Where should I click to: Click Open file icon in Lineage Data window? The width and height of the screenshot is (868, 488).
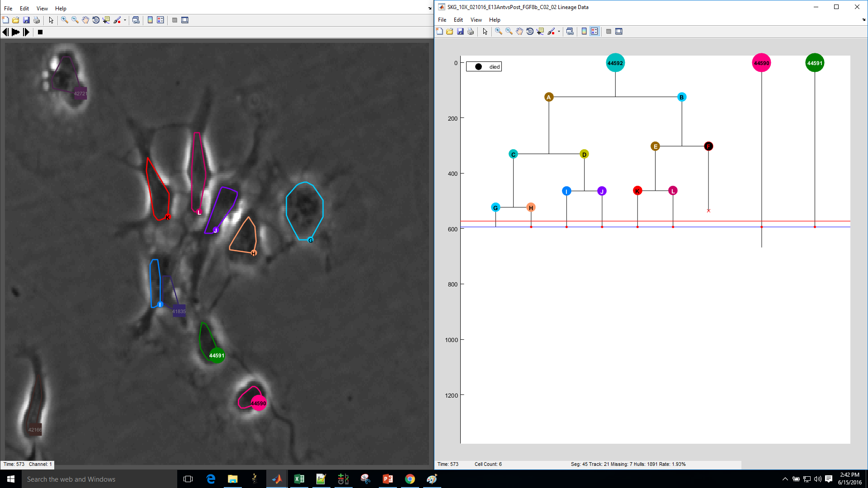tap(450, 31)
